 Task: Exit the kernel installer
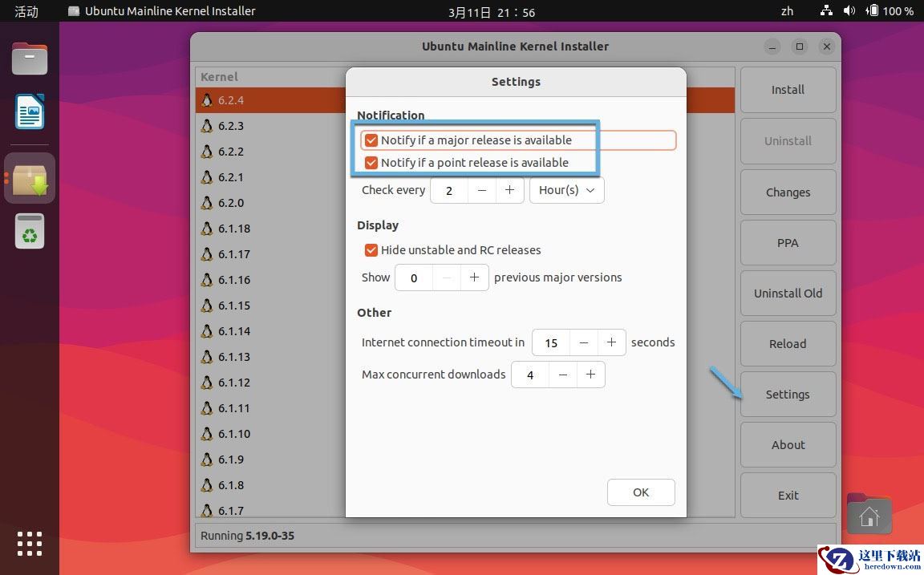pos(788,496)
